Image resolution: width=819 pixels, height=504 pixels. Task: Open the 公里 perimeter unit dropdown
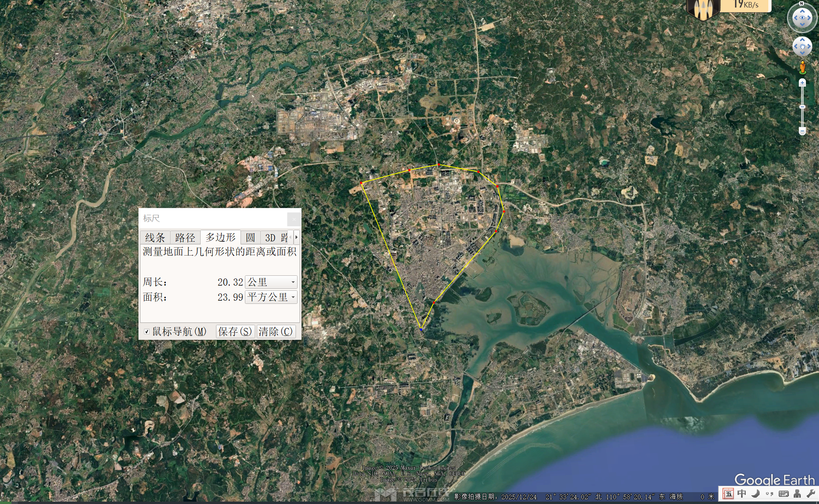coord(271,282)
